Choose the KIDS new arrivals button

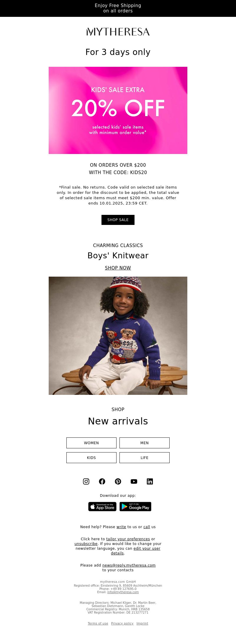91,458
